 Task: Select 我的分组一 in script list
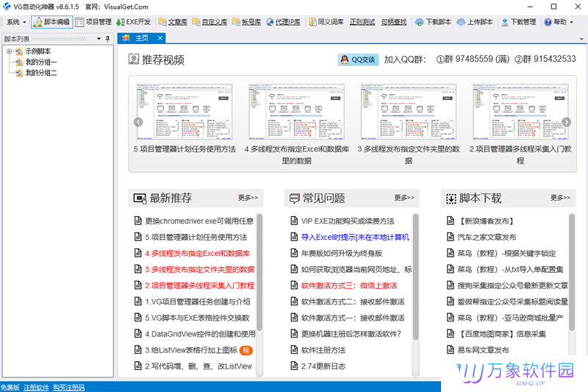(x=41, y=63)
